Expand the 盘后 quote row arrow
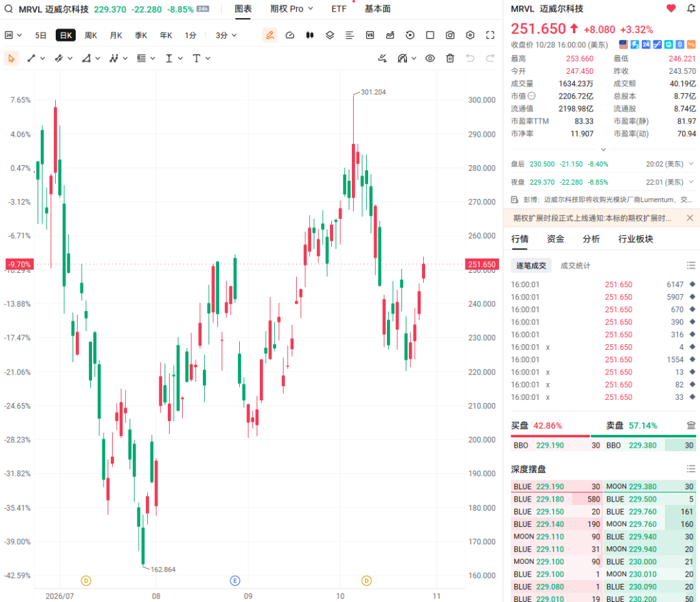The image size is (700, 602). click(691, 164)
